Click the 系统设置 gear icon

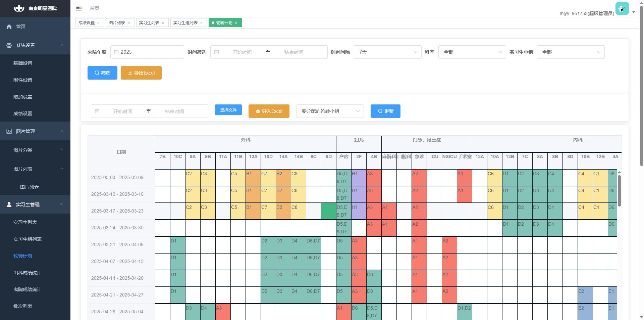(9, 45)
